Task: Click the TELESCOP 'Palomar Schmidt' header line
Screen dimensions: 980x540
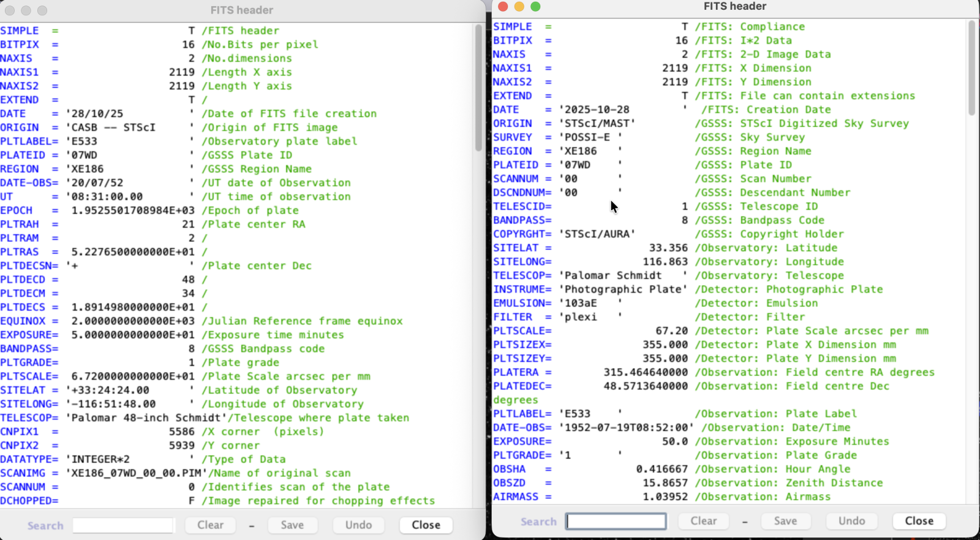Action: pyautogui.click(x=612, y=276)
